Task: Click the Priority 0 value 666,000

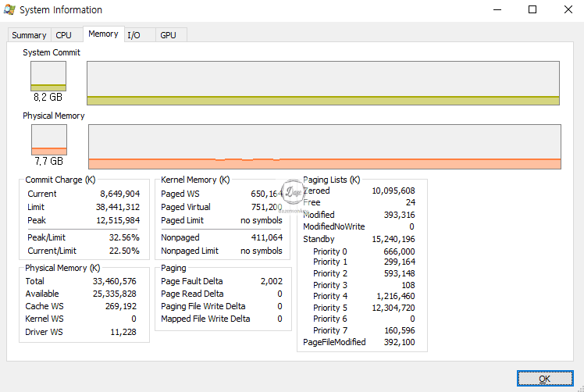Action: click(399, 251)
